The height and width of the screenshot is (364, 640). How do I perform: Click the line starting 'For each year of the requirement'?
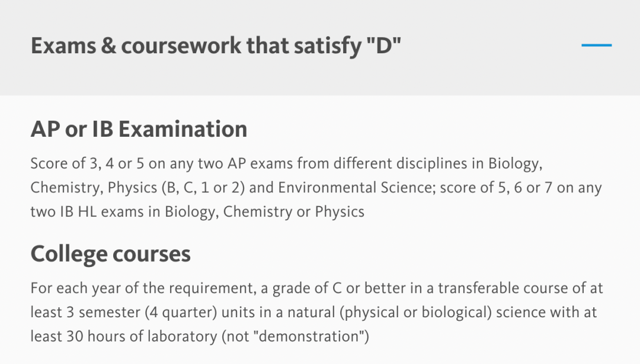pos(316,288)
